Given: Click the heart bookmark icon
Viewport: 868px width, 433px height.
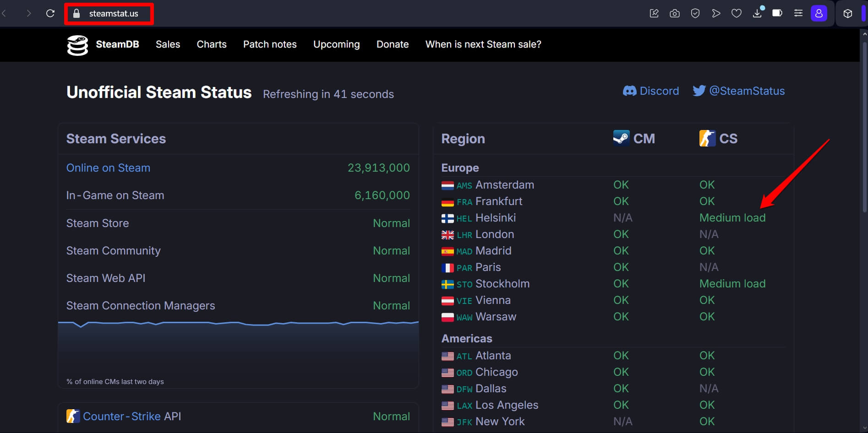Looking at the screenshot, I should click(736, 13).
